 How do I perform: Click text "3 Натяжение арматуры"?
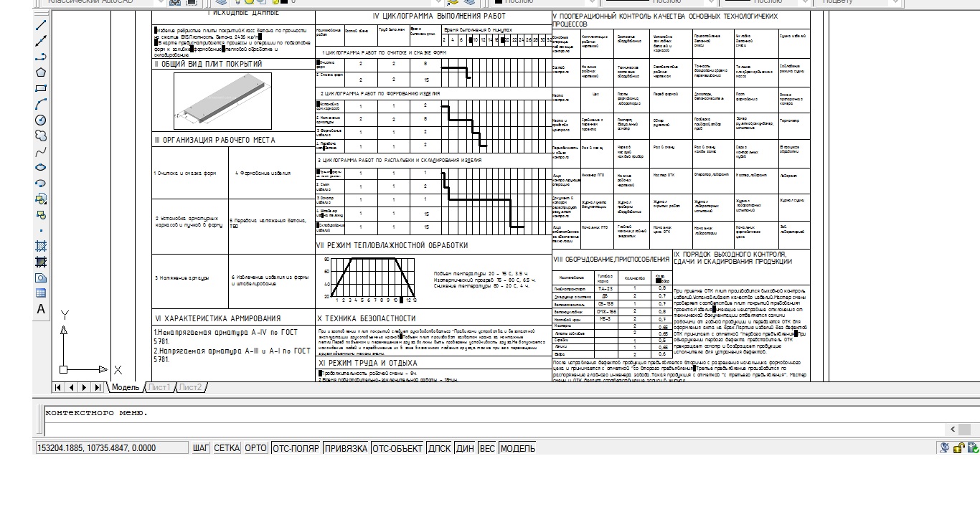(x=182, y=278)
